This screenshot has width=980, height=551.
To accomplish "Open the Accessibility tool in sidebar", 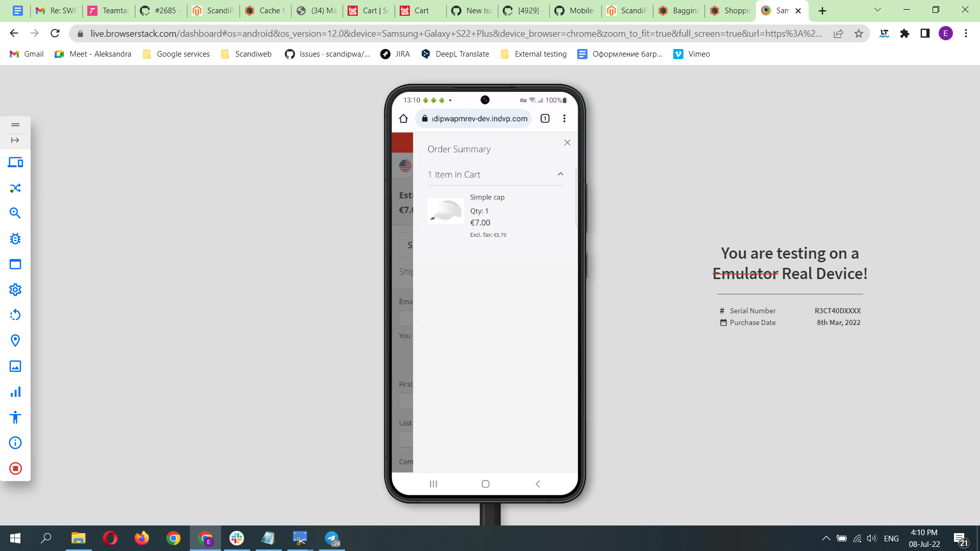I will (x=15, y=417).
